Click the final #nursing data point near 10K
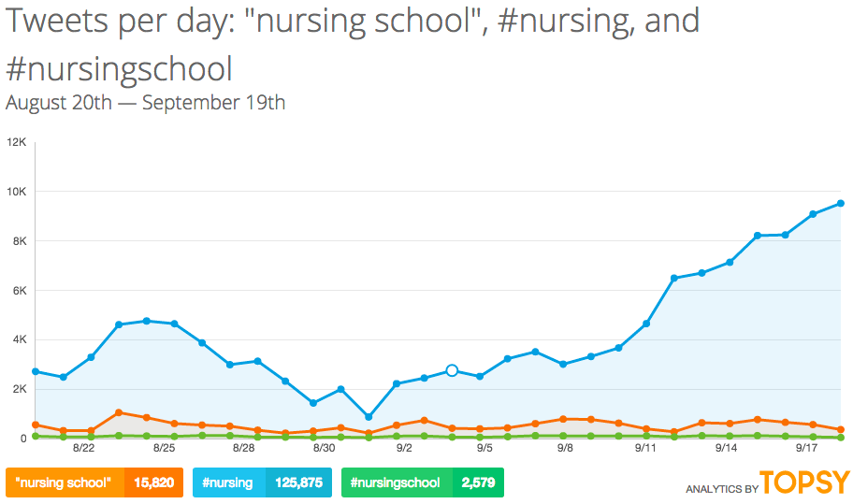This screenshot has height=504, width=853. click(x=841, y=203)
